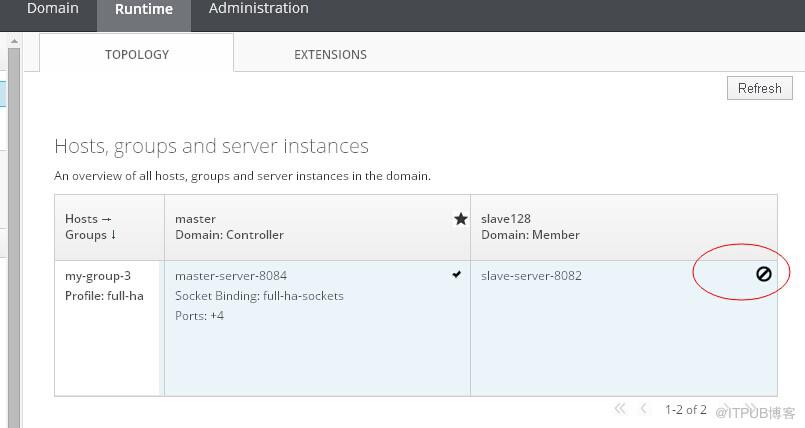Select slave-server-8082 server instance
Image resolution: width=805 pixels, height=428 pixels.
pyautogui.click(x=531, y=276)
